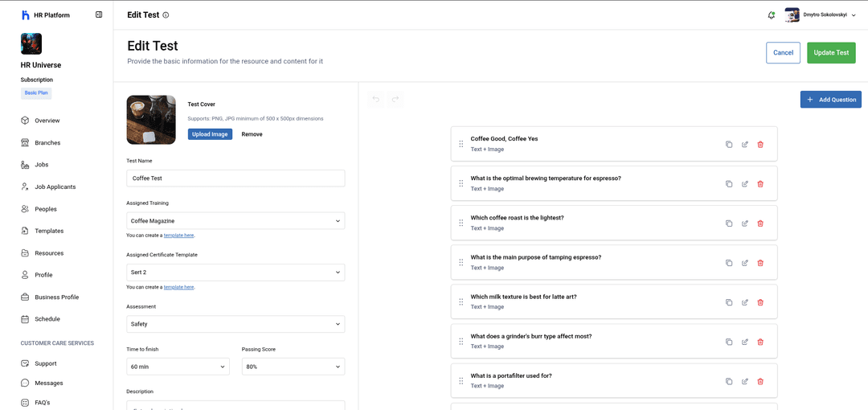
Task: Edit the optimal brewing temperature question
Action: pos(745,183)
